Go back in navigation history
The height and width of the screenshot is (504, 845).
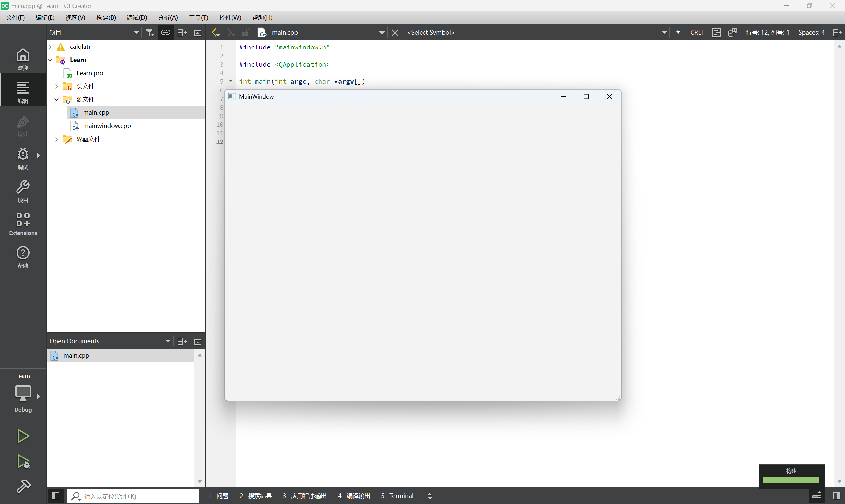216,33
